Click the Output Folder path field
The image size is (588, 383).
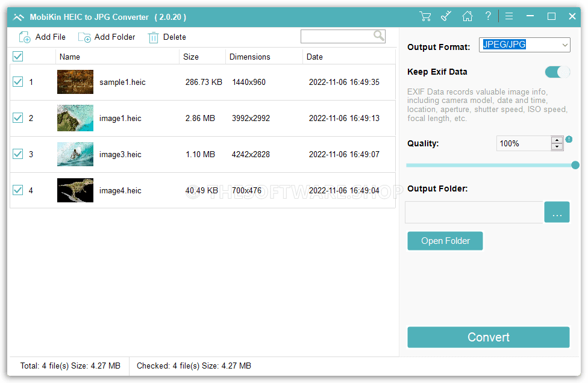(x=474, y=212)
